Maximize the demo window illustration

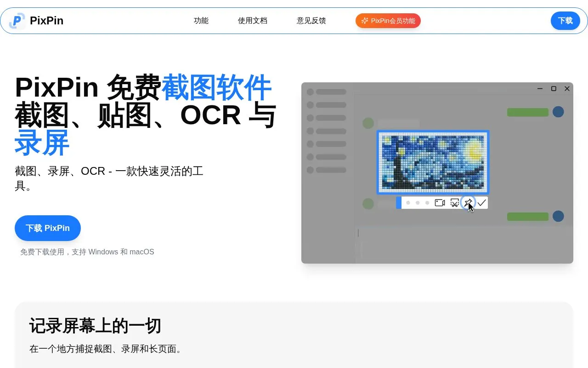[554, 88]
